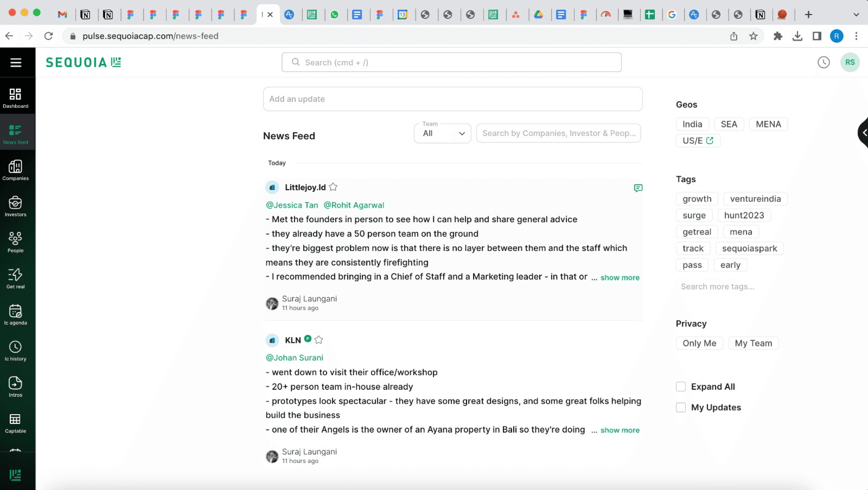The width and height of the screenshot is (868, 490).
Task: Select the sequoiaspark tag
Action: (749, 248)
